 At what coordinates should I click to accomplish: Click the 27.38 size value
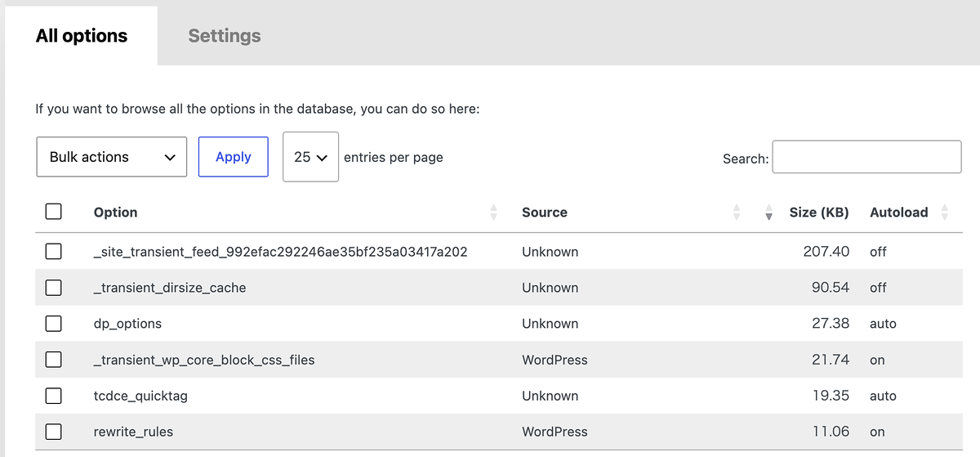[831, 324]
